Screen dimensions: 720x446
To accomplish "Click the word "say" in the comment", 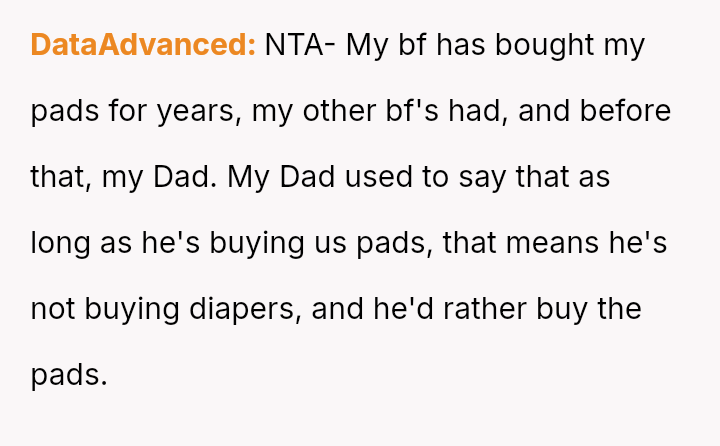I will point(486,177).
